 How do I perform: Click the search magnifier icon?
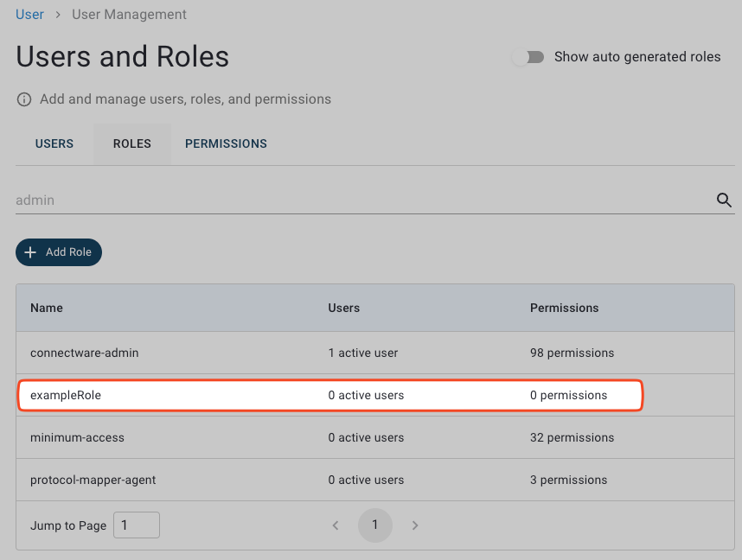pyautogui.click(x=724, y=200)
